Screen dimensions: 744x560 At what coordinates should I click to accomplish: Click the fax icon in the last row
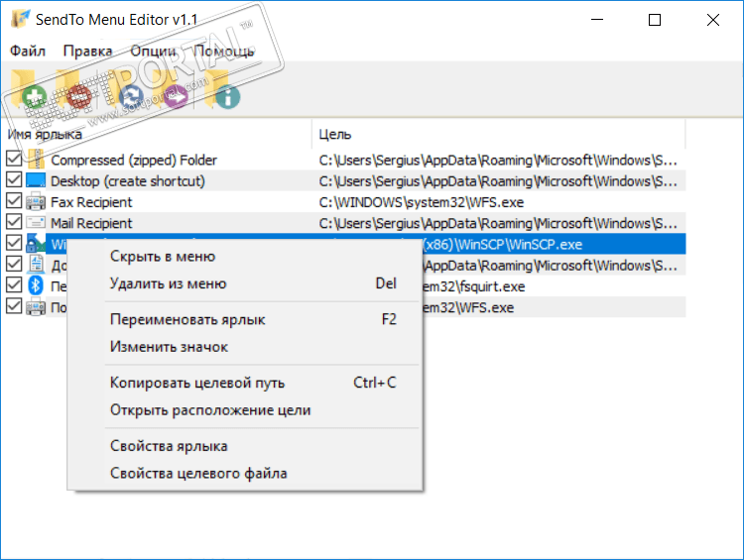pyautogui.click(x=36, y=307)
